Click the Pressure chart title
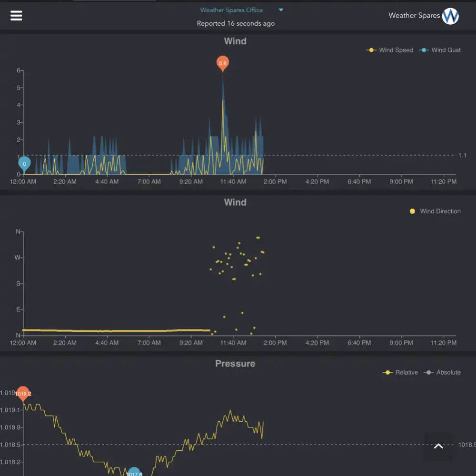Viewport: 476px width, 476px height. coord(235,363)
